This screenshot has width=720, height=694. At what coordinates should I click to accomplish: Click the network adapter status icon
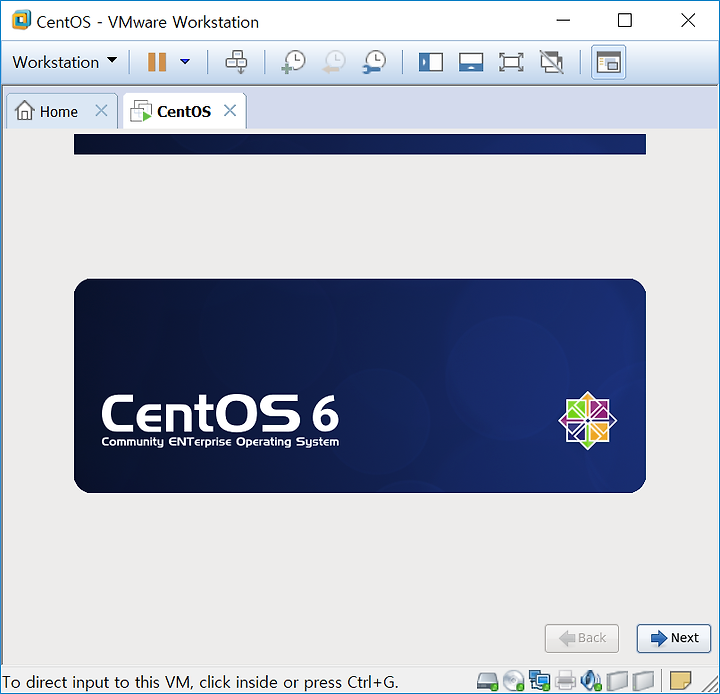[x=539, y=681]
